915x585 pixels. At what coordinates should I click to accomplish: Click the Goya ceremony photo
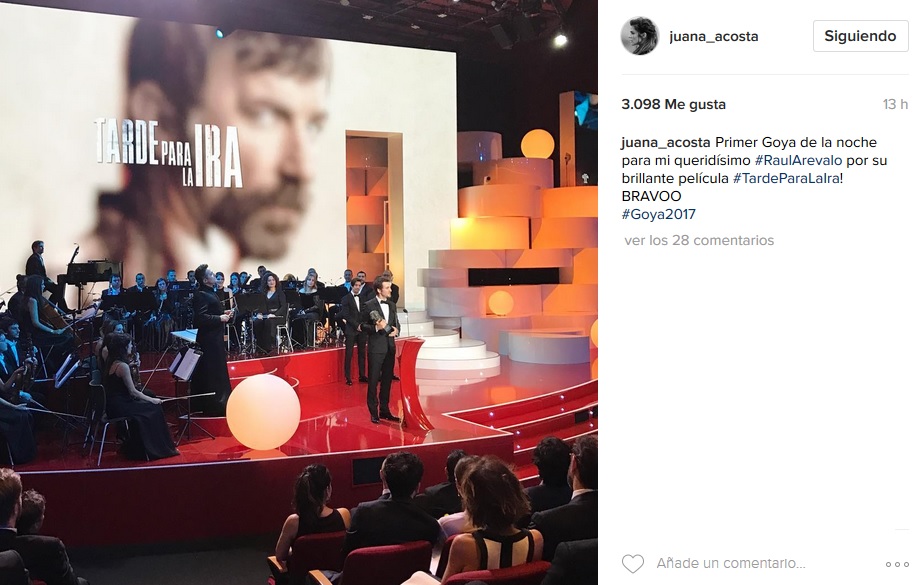point(299,292)
